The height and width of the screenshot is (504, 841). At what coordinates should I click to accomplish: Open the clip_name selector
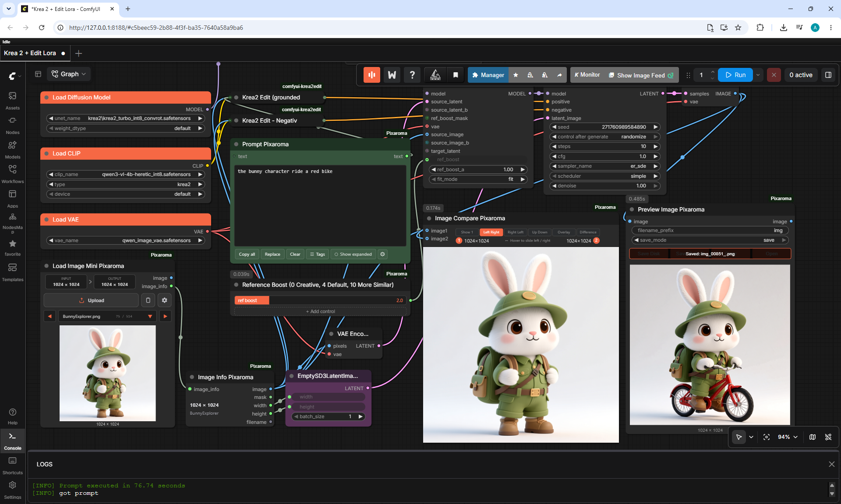tap(125, 174)
